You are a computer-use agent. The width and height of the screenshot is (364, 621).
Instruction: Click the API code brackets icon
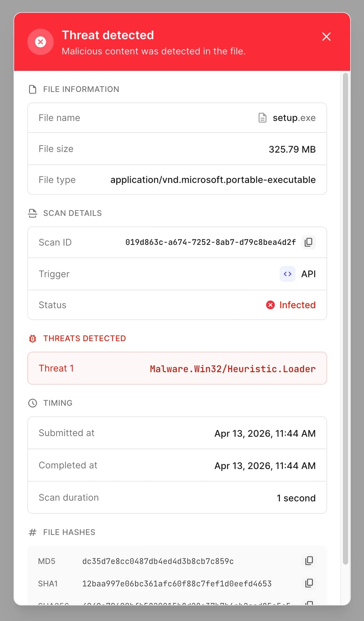tap(287, 274)
